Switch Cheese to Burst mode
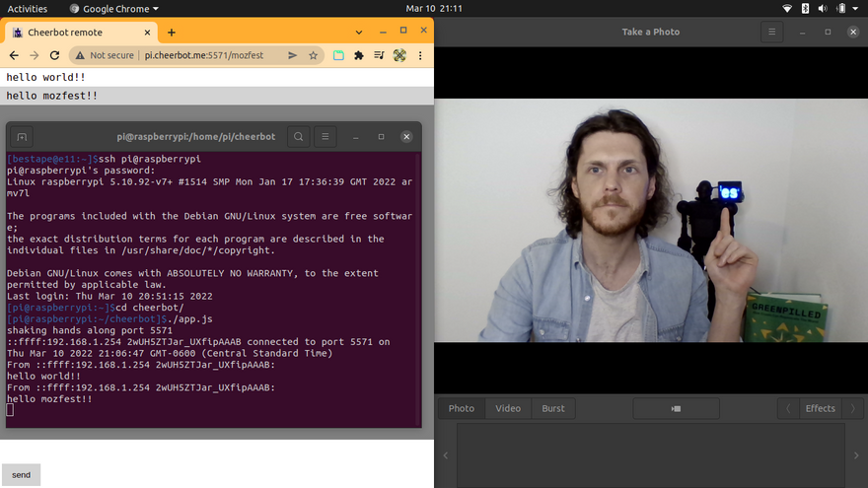Image resolution: width=868 pixels, height=488 pixels. point(553,408)
